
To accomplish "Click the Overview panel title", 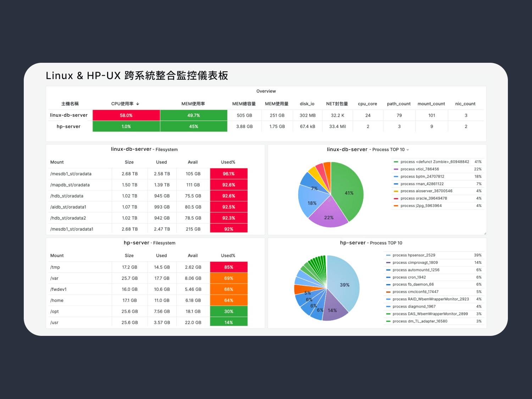I will click(x=266, y=91).
